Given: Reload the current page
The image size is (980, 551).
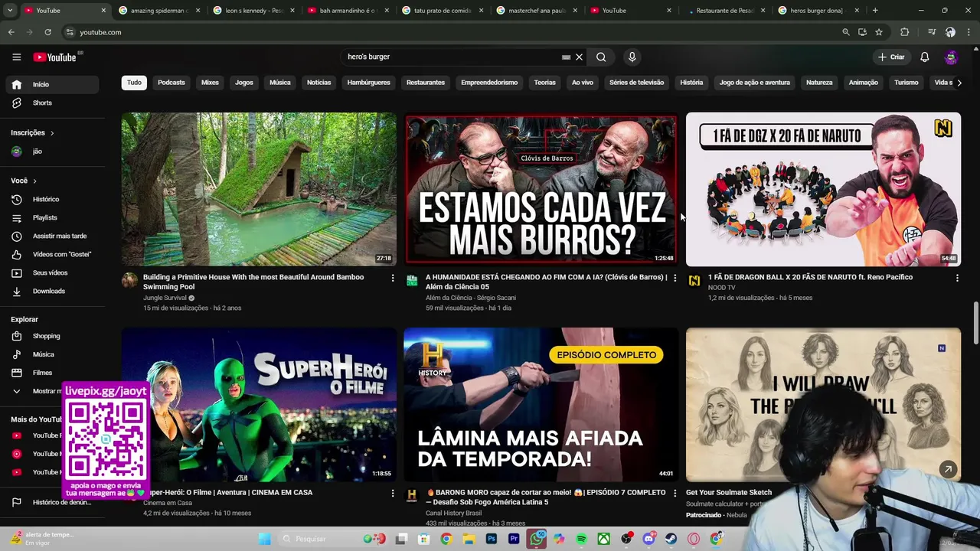Looking at the screenshot, I should (47, 32).
